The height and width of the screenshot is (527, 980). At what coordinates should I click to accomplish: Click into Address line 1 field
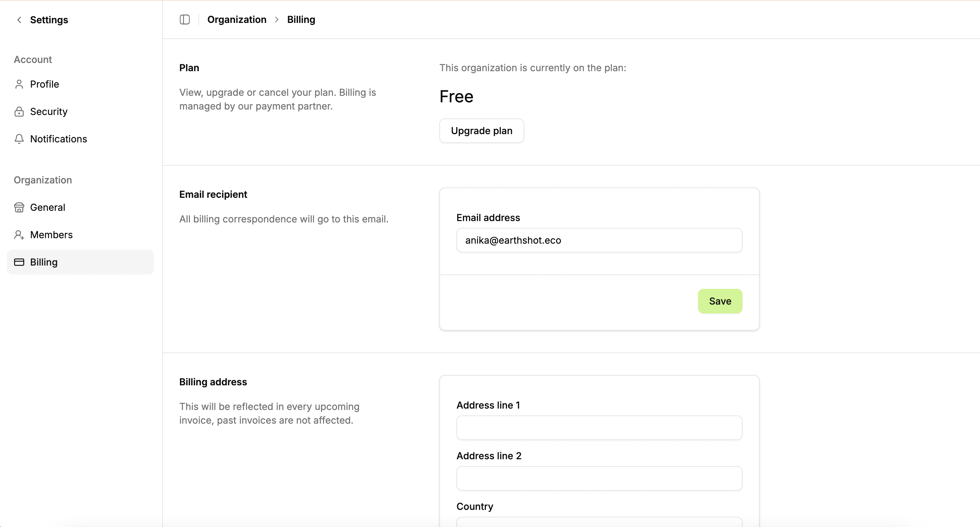[599, 428]
